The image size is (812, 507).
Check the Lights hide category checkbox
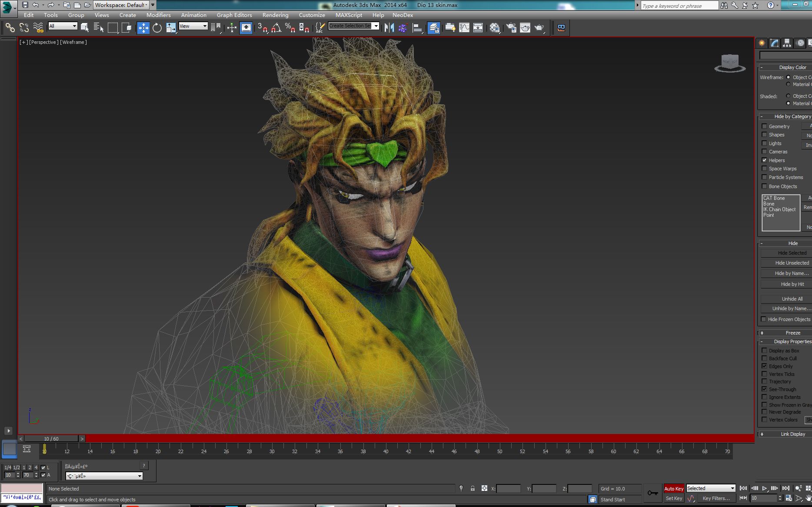(x=764, y=143)
